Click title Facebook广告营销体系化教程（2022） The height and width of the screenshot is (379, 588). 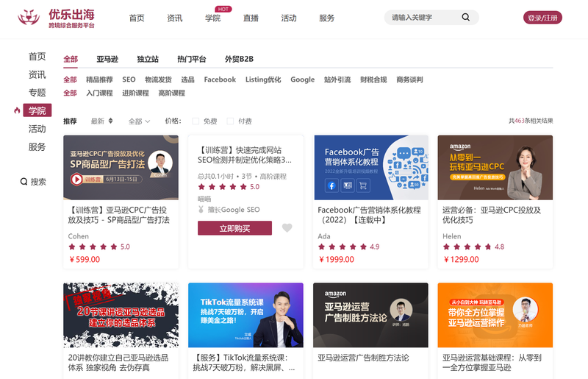(x=370, y=215)
